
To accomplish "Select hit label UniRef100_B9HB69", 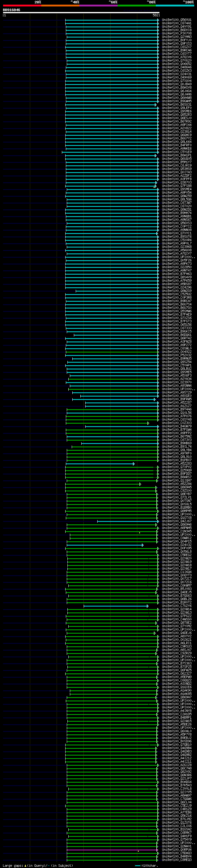I will pyautogui.click(x=177, y=443).
